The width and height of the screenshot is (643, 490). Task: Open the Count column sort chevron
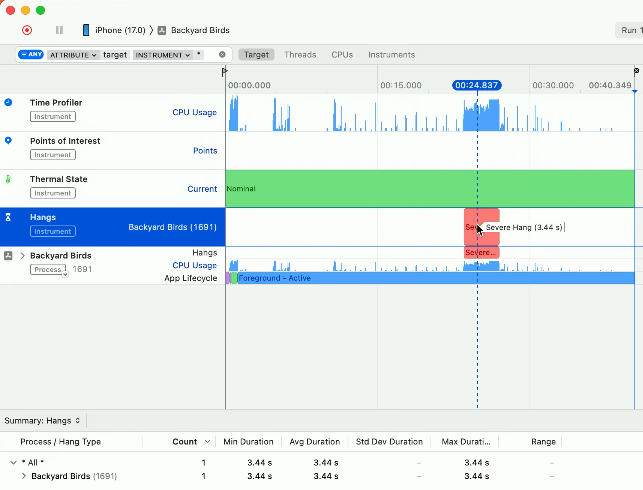(207, 442)
